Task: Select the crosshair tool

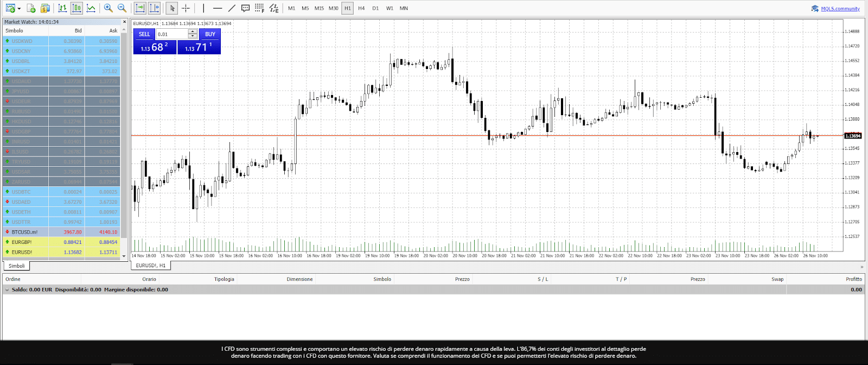Action: point(186,8)
